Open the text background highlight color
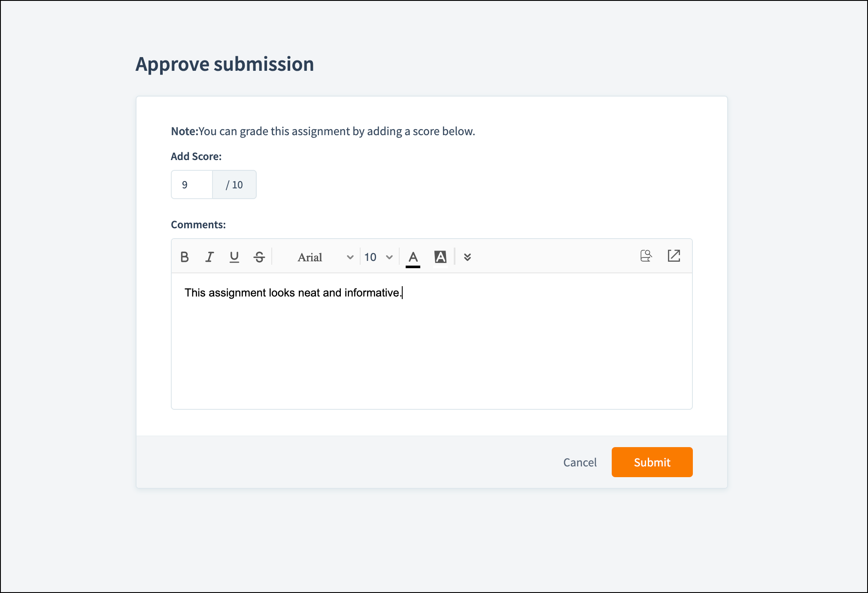 tap(440, 257)
